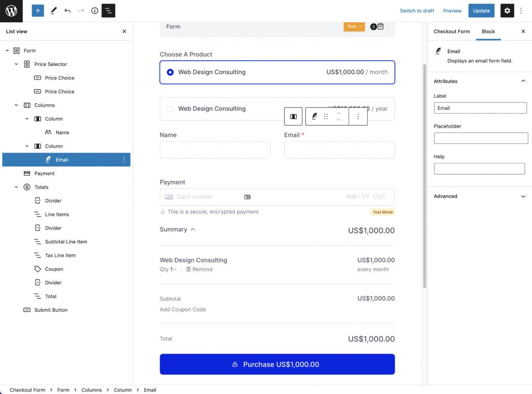This screenshot has height=394, width=532.
Task: Select Payment in the list view
Action: point(44,174)
